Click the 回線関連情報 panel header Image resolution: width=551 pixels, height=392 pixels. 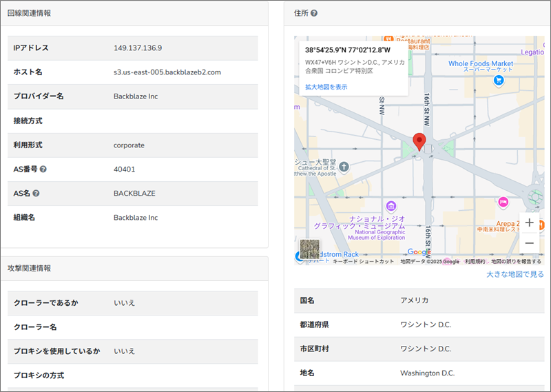click(134, 13)
